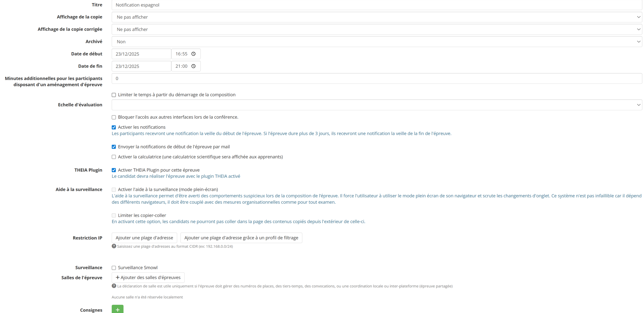Uncheck the start notification by mail option
Viewport: 644px width, 313px height.
[114, 147]
